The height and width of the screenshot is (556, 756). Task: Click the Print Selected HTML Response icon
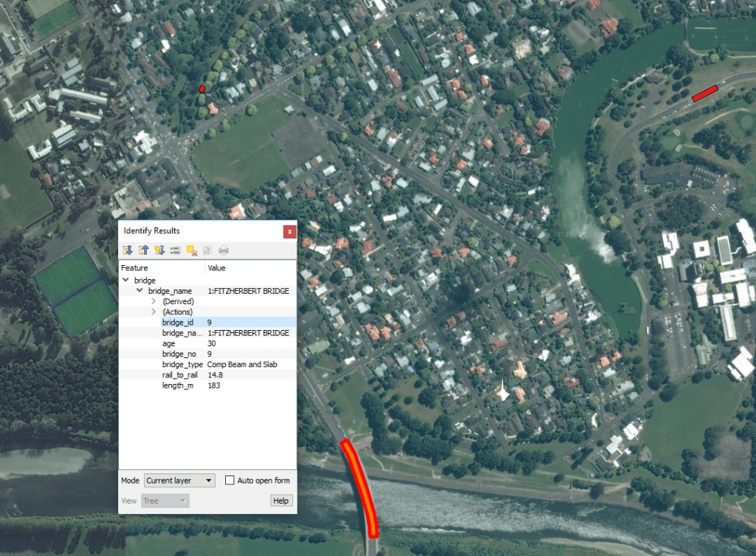[x=224, y=250]
